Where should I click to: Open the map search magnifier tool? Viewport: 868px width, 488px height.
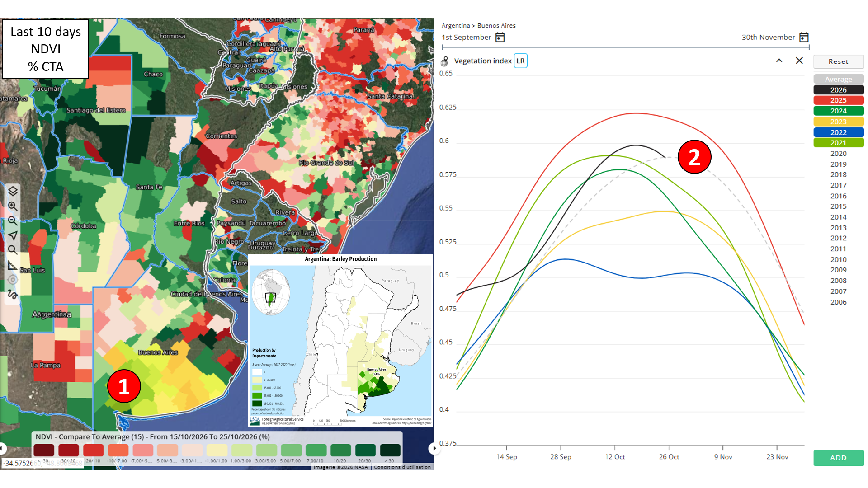13,250
